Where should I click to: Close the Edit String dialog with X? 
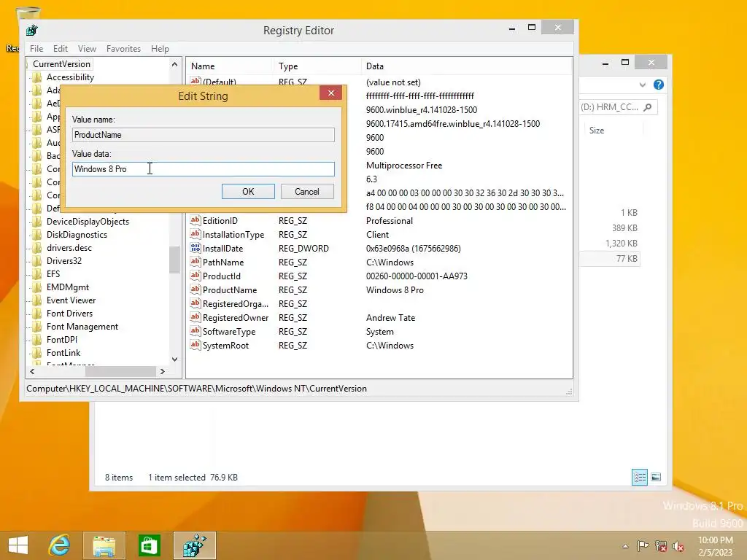click(x=331, y=93)
